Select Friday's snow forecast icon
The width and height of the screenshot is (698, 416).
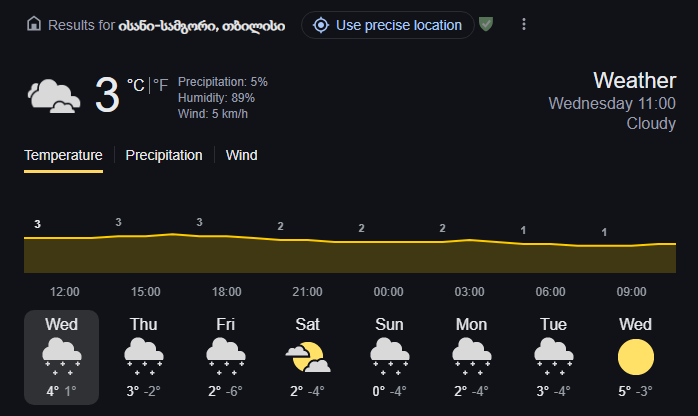pyautogui.click(x=226, y=356)
